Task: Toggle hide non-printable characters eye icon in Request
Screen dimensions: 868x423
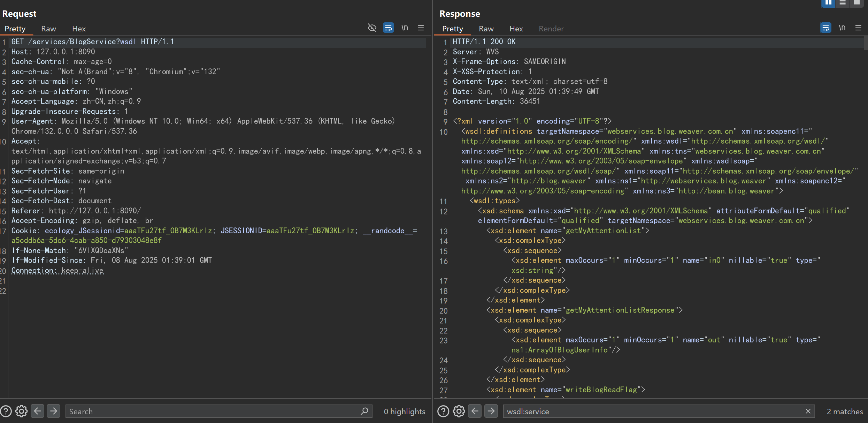Action: [x=372, y=28]
